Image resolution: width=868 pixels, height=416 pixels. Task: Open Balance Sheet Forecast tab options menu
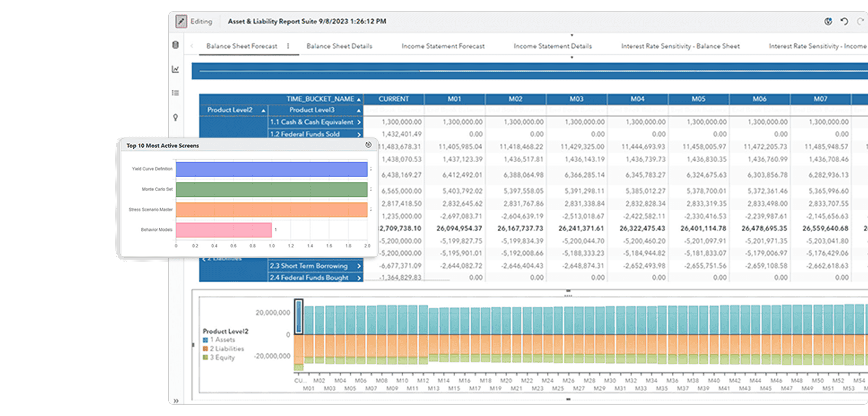[x=288, y=46]
